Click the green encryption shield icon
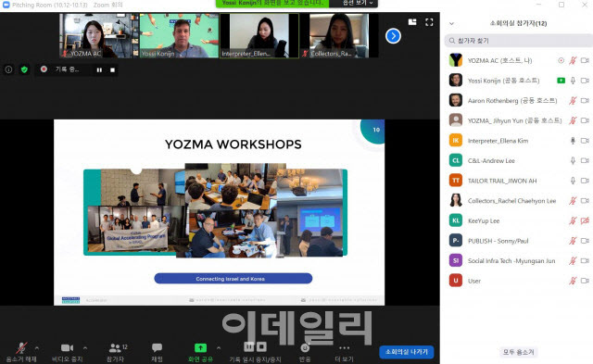Viewport: 593px width, 364px height. coord(25,69)
